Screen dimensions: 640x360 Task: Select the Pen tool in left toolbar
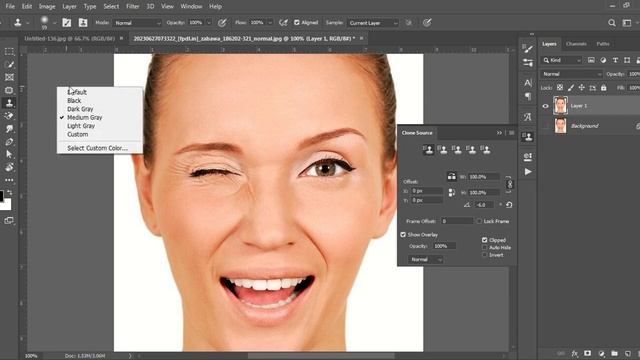(x=9, y=142)
